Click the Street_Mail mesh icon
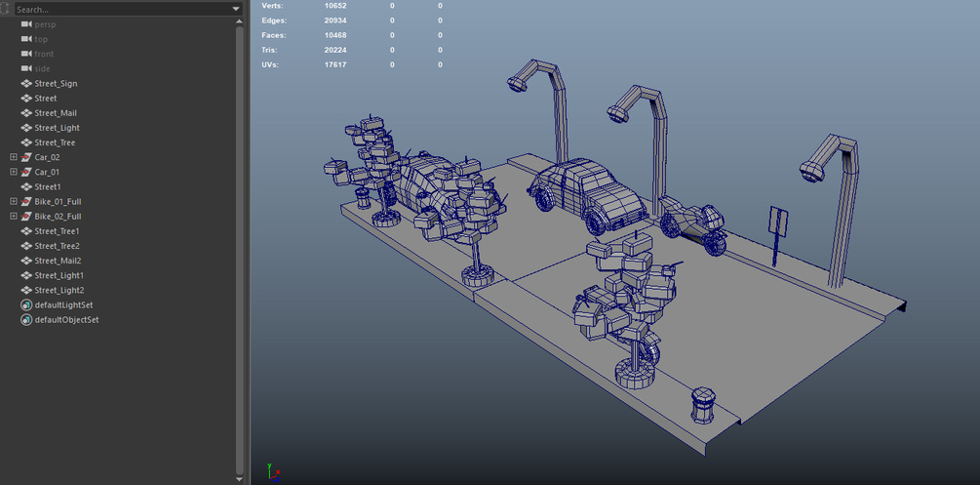 click(x=26, y=113)
